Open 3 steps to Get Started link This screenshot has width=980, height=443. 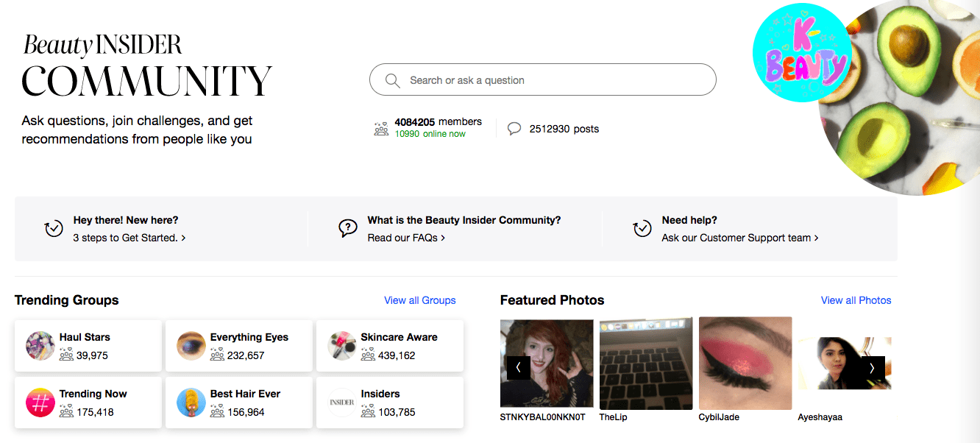tap(129, 238)
